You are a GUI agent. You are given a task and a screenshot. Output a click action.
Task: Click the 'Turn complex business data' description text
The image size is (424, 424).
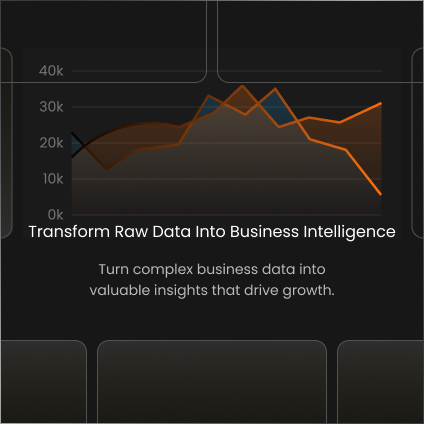point(212,280)
